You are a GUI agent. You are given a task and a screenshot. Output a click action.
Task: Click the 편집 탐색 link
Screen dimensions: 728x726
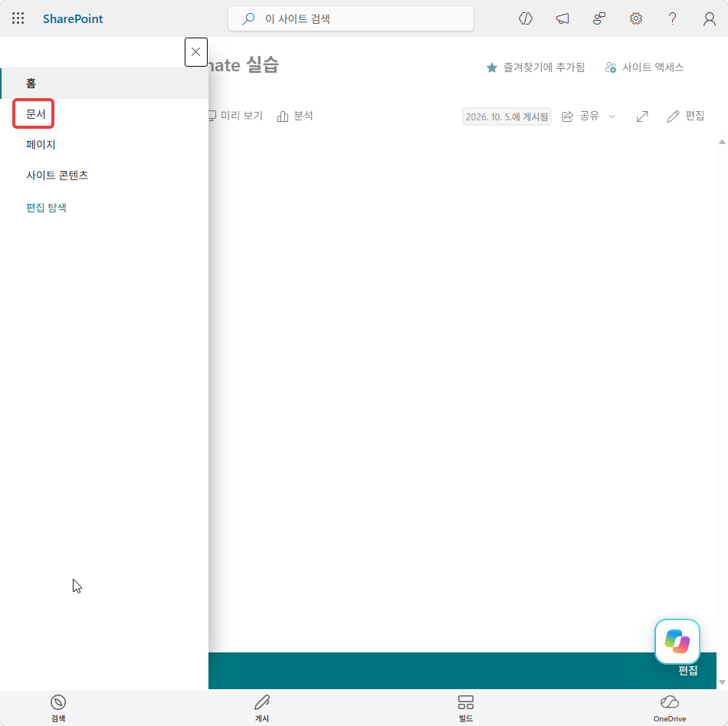coord(47,208)
